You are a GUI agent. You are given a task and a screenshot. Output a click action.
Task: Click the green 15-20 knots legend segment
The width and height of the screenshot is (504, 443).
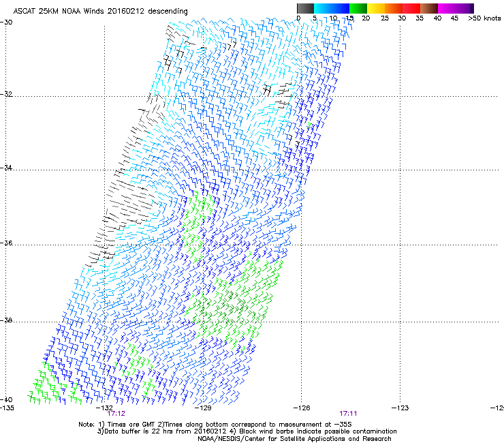pos(358,8)
